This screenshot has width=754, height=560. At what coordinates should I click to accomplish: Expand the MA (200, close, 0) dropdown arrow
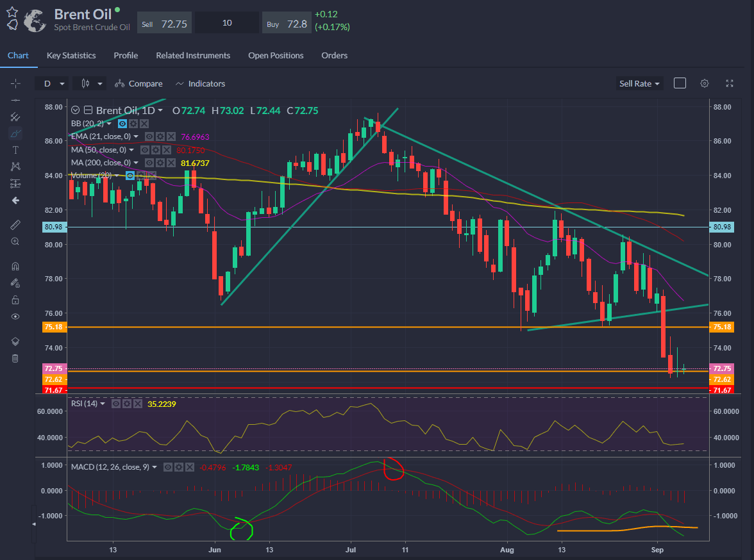click(136, 163)
